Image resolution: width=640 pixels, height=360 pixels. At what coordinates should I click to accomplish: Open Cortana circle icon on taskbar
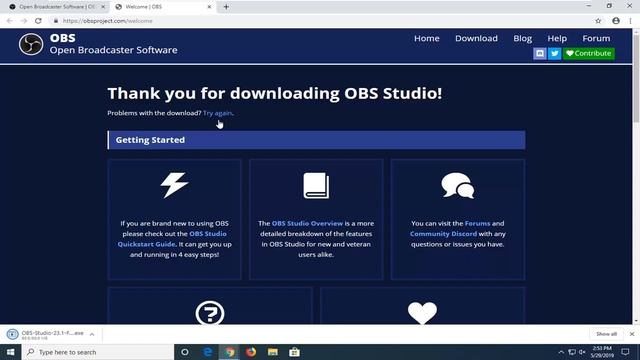click(x=185, y=352)
